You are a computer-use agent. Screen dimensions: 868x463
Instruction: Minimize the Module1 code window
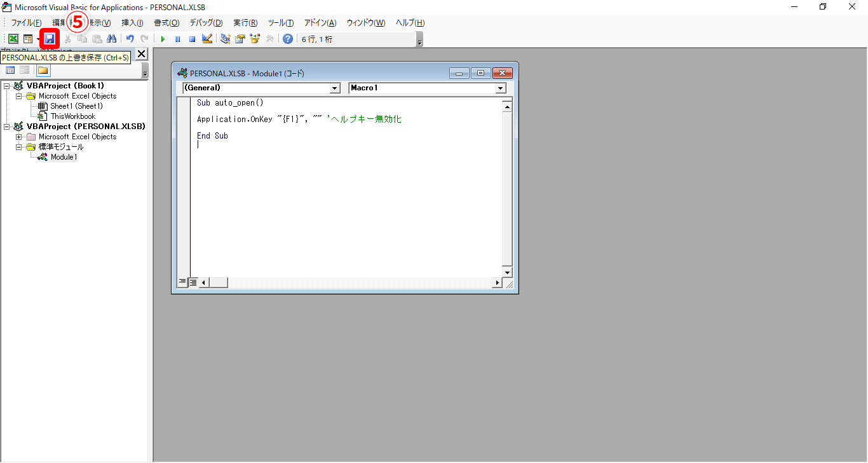[459, 73]
